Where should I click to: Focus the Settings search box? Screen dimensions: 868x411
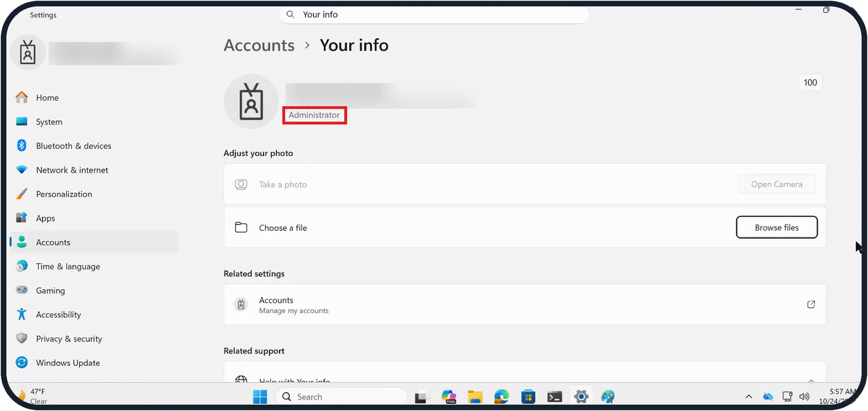coord(433,14)
